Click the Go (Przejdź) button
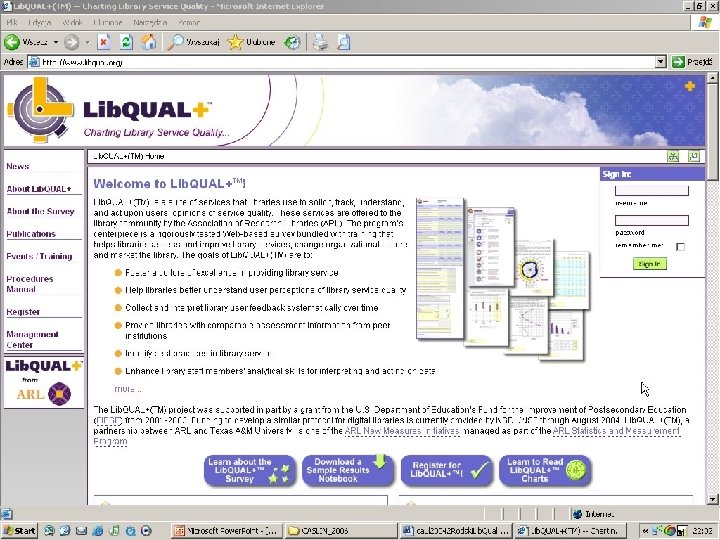The height and width of the screenshot is (540, 720). (692, 62)
